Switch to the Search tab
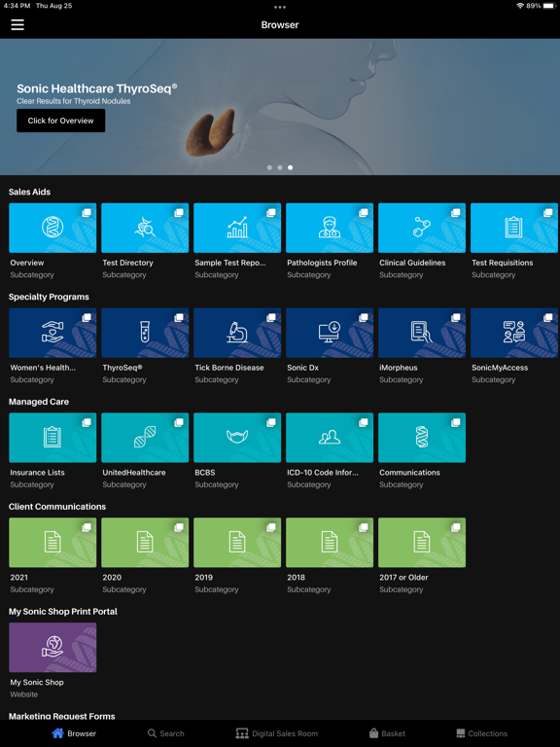The width and height of the screenshot is (560, 747). [165, 733]
